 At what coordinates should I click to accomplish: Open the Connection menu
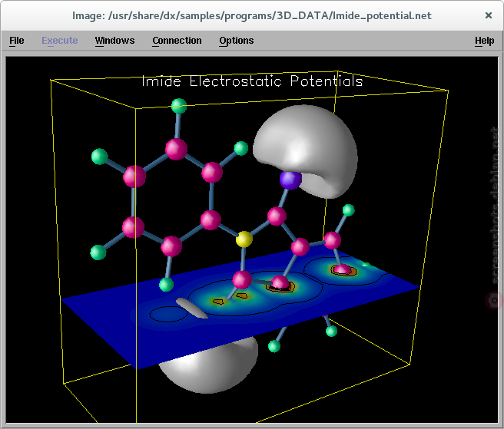coord(177,41)
